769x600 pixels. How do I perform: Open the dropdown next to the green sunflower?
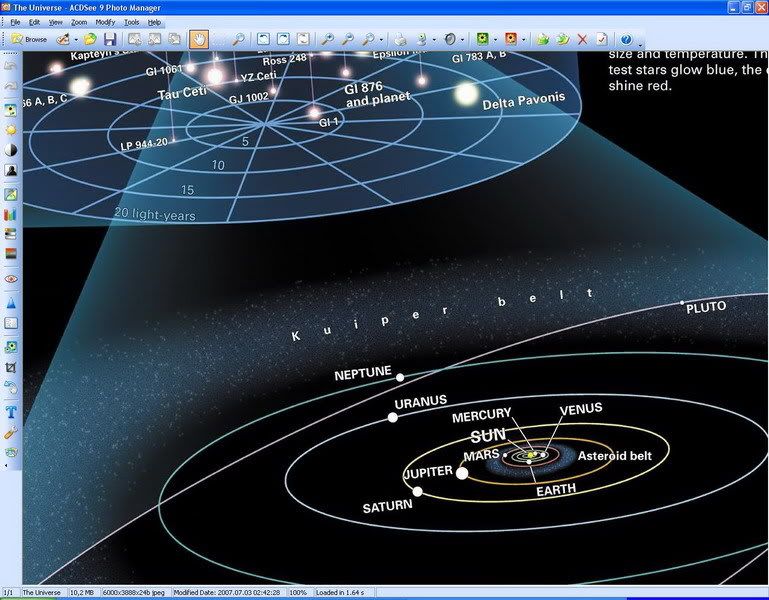pos(495,40)
